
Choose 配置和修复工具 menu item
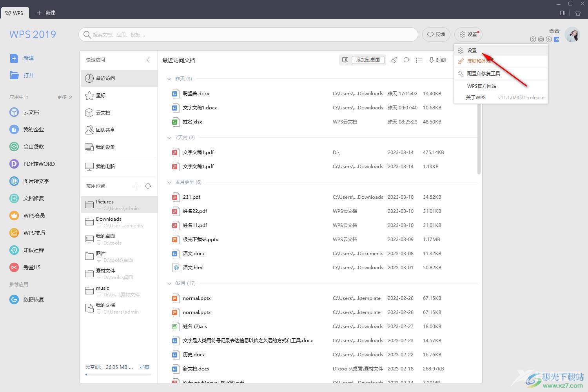click(x=501, y=74)
